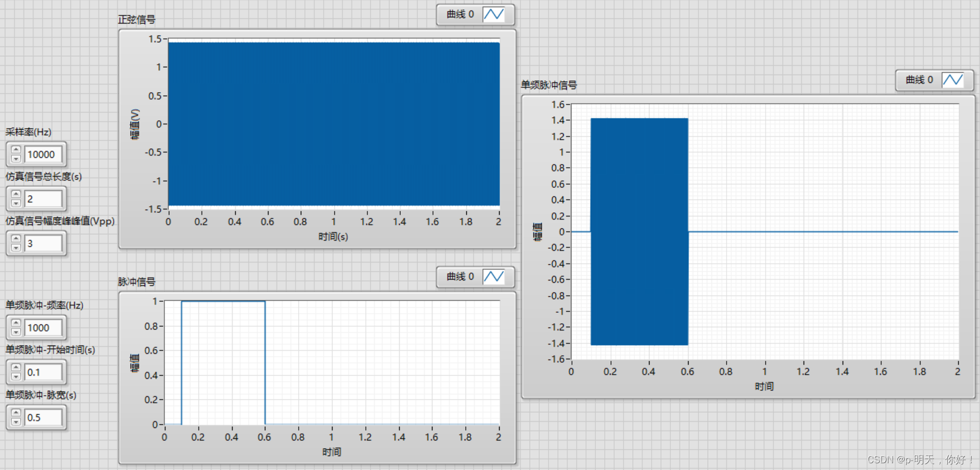Decrement the 单频脉冲-频率(Hz) value
980x470 pixels.
[16, 332]
